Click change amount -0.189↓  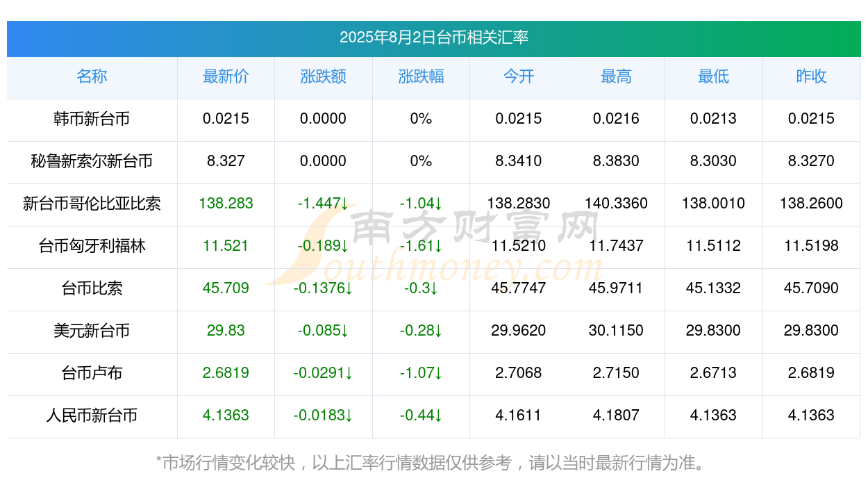(x=323, y=246)
